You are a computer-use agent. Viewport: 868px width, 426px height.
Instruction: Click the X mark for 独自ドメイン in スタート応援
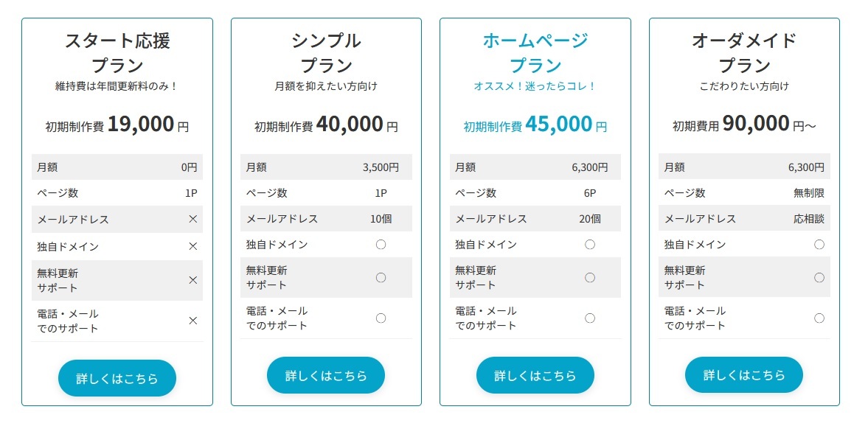tap(192, 246)
